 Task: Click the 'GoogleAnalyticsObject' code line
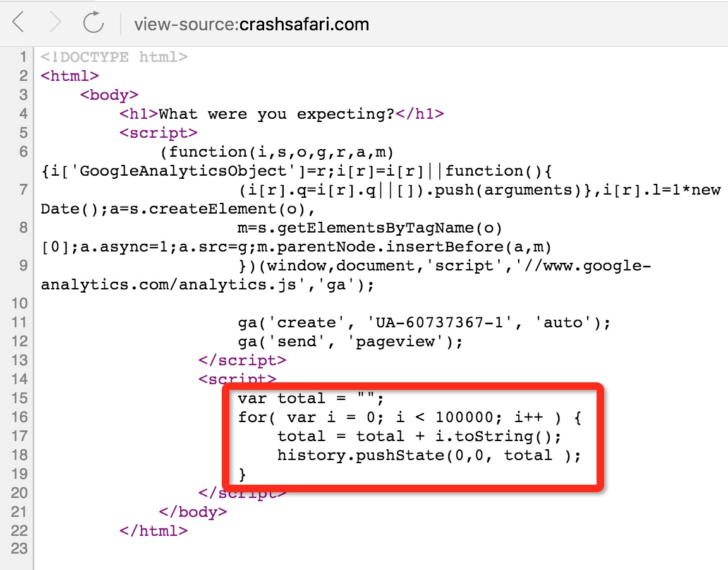pos(296,171)
